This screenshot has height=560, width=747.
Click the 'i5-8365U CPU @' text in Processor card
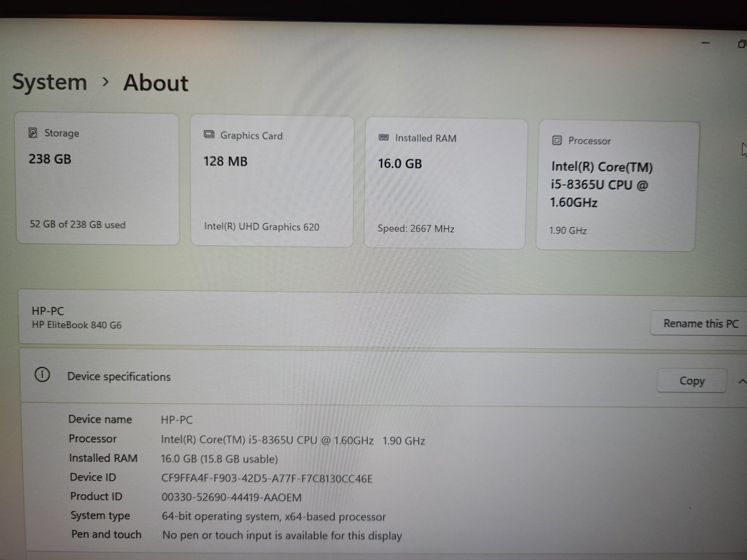click(x=599, y=185)
